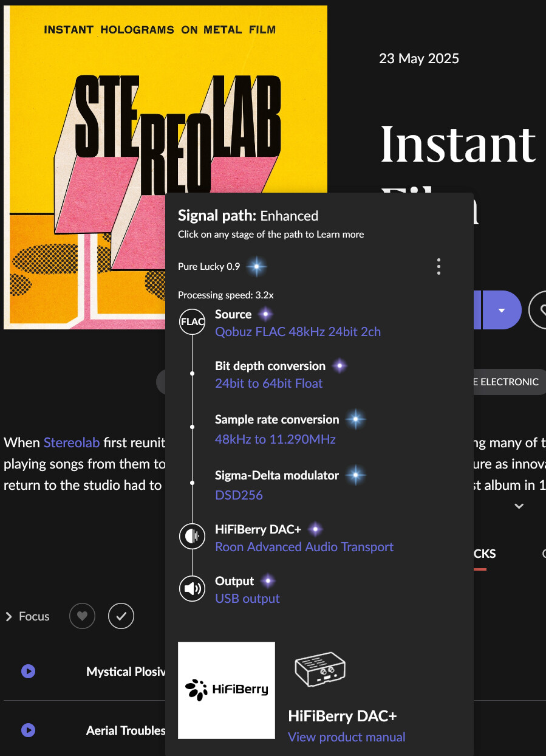
Task: Click the Roon Advanced Audio Transport stage
Action: [x=304, y=547]
